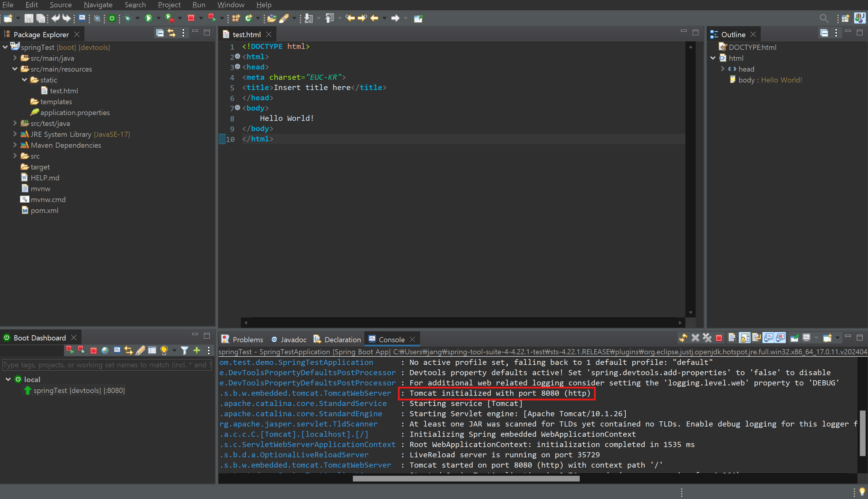Click the Console horizontal scrollbar thumb

[466, 479]
